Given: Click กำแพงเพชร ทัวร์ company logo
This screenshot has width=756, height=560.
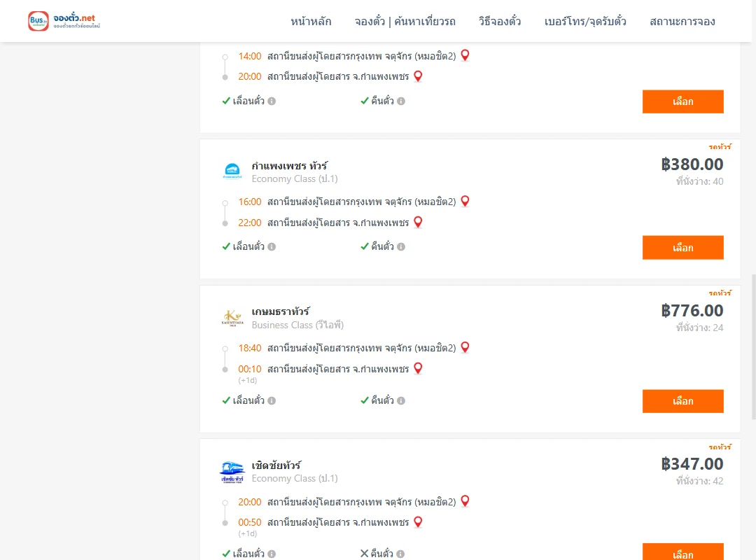Looking at the screenshot, I should pyautogui.click(x=232, y=171).
